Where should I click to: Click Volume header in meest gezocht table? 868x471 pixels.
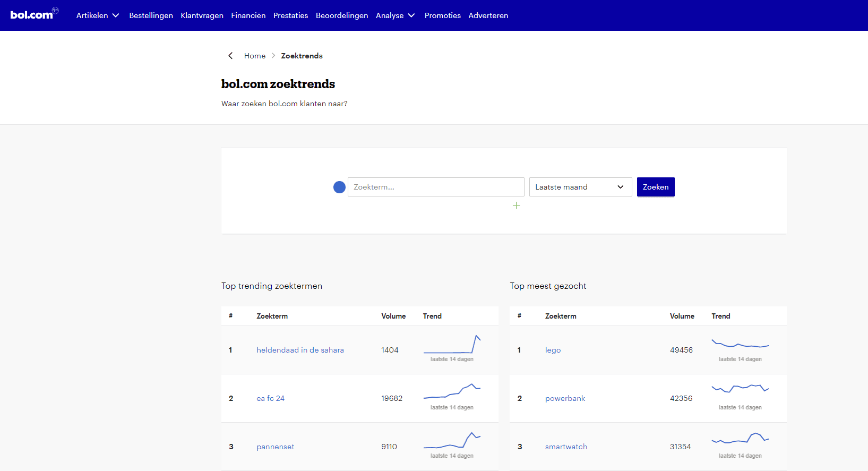682,316
